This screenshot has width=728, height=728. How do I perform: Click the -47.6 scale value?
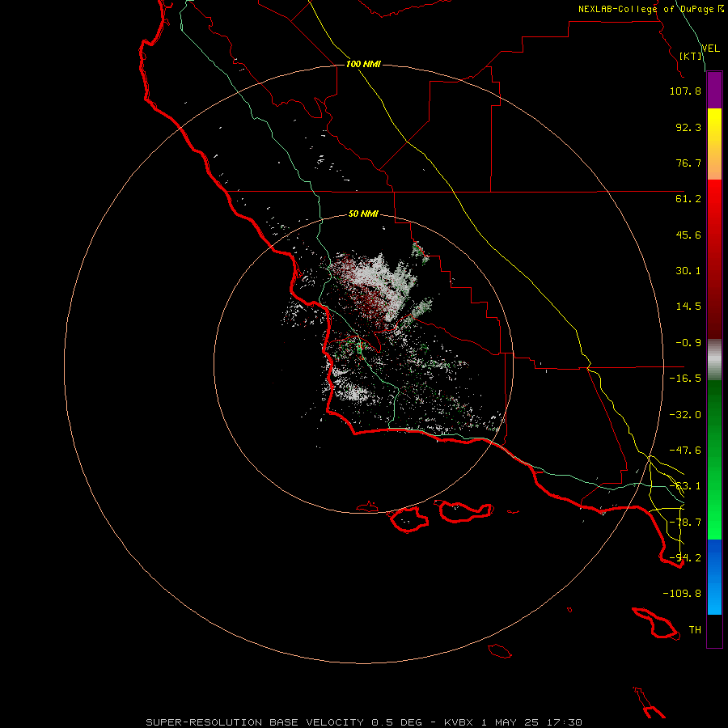[x=685, y=451]
